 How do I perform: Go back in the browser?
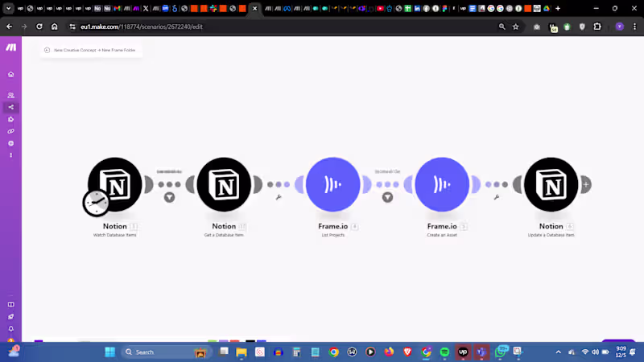tap(10, 27)
